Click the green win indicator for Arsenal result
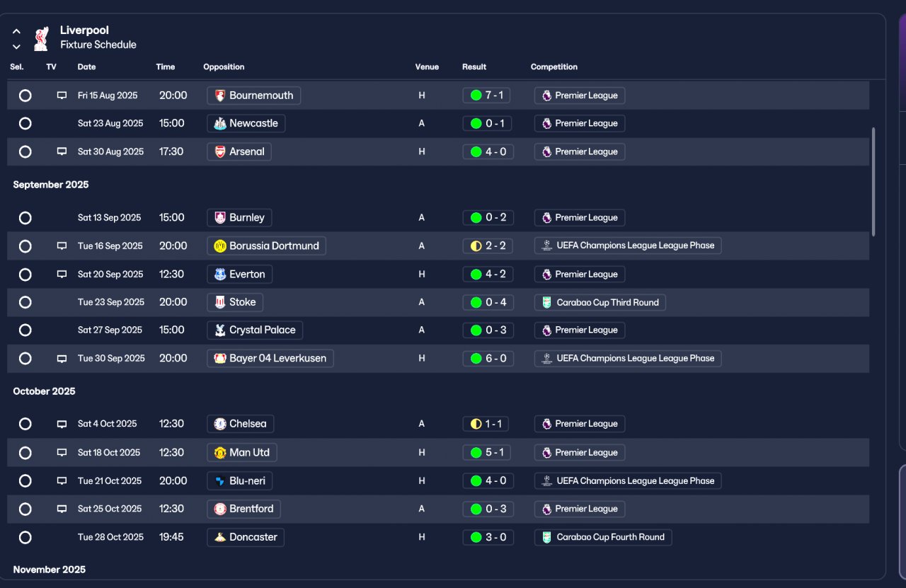Viewport: 906px width, 588px height. click(x=476, y=151)
